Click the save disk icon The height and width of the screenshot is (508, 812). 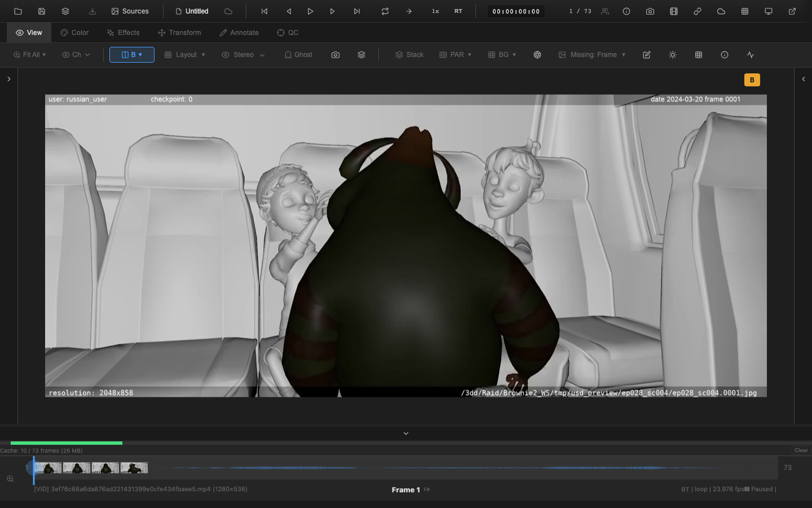42,11
